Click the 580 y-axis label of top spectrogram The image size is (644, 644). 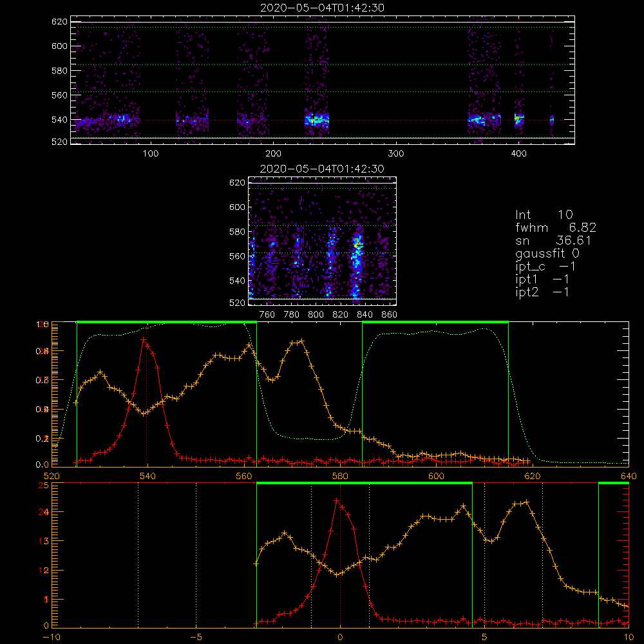click(59, 71)
